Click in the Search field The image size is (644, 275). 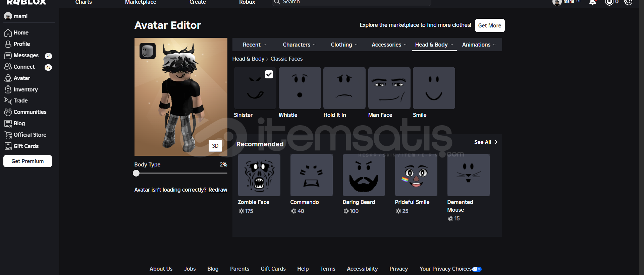click(x=351, y=2)
